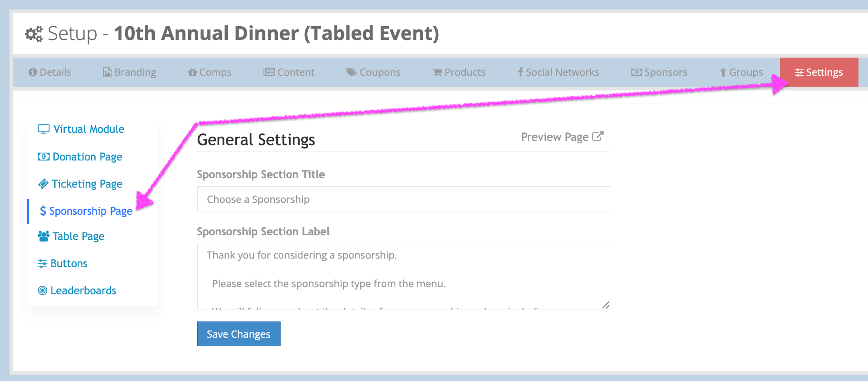Image resolution: width=868 pixels, height=381 pixels.
Task: Click the Ticketing Page ticket icon
Action: 43,184
